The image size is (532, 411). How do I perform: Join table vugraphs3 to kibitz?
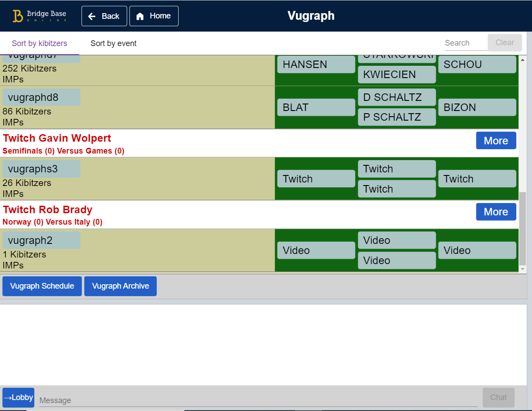pos(41,168)
